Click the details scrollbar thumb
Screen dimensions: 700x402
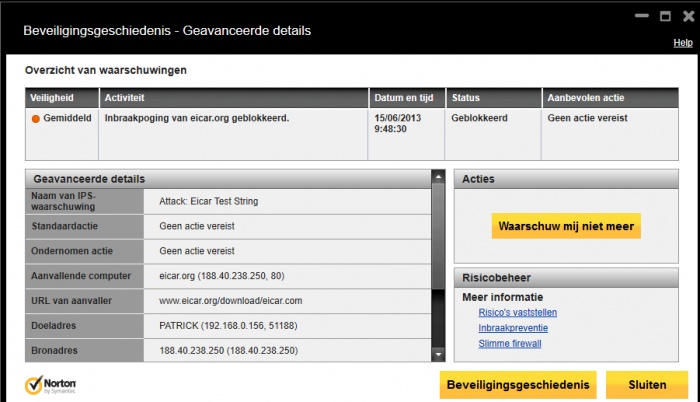(x=438, y=236)
